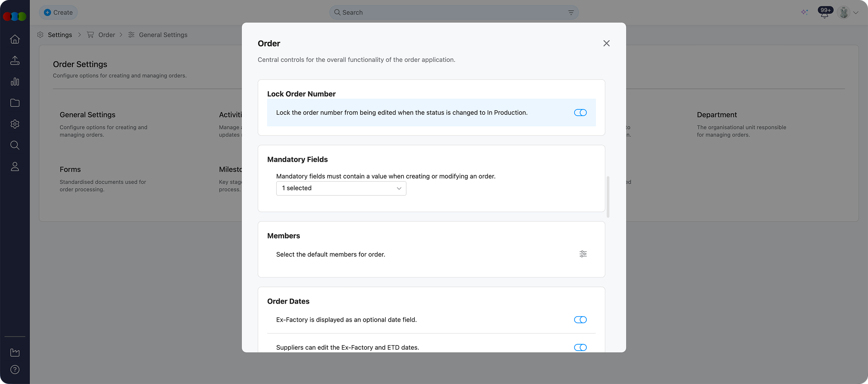The image size is (868, 384).
Task: Click the upload icon in sidebar
Action: click(15, 61)
